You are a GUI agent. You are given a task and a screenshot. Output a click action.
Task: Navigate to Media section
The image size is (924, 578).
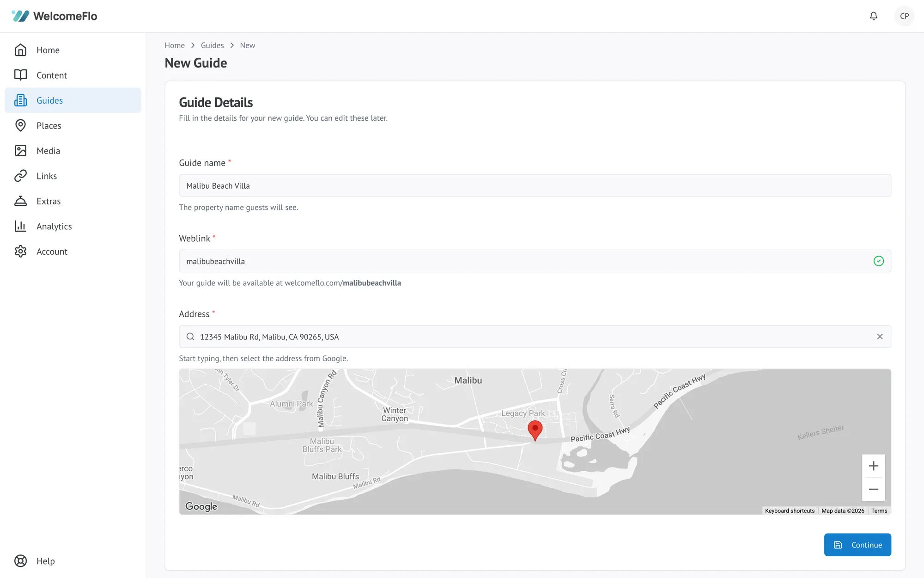click(73, 151)
